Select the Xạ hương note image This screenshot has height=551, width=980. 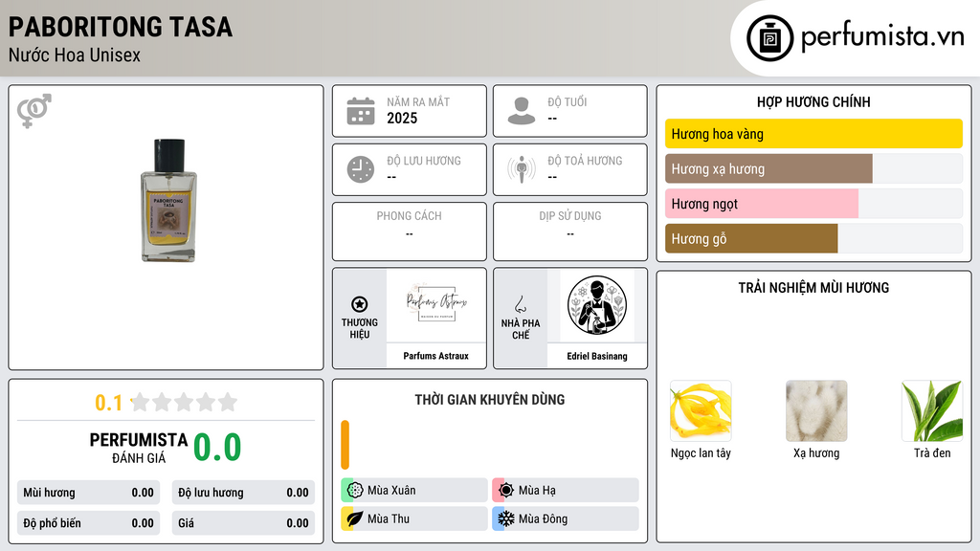pos(816,411)
